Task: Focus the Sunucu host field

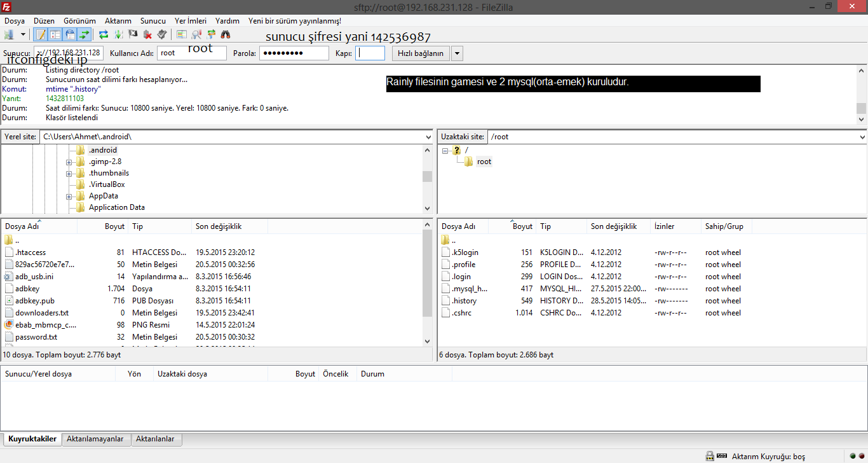Action: 69,53
